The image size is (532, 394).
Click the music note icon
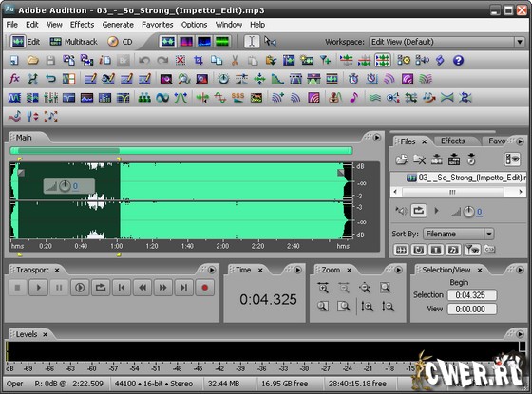click(353, 98)
